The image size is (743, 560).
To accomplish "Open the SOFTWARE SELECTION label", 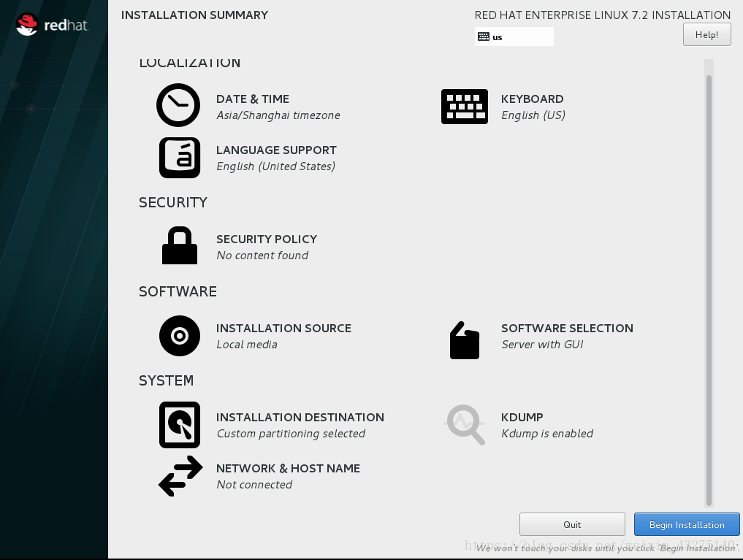I will pos(567,328).
